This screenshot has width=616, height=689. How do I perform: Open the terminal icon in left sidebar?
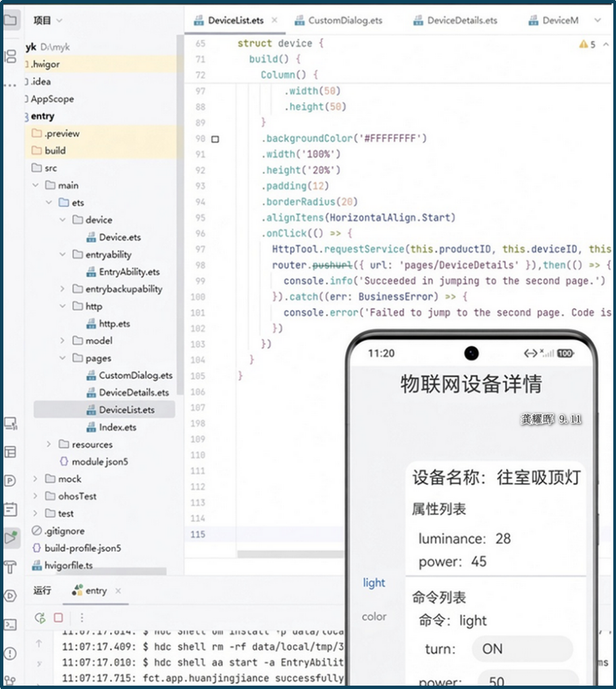coord(11,624)
